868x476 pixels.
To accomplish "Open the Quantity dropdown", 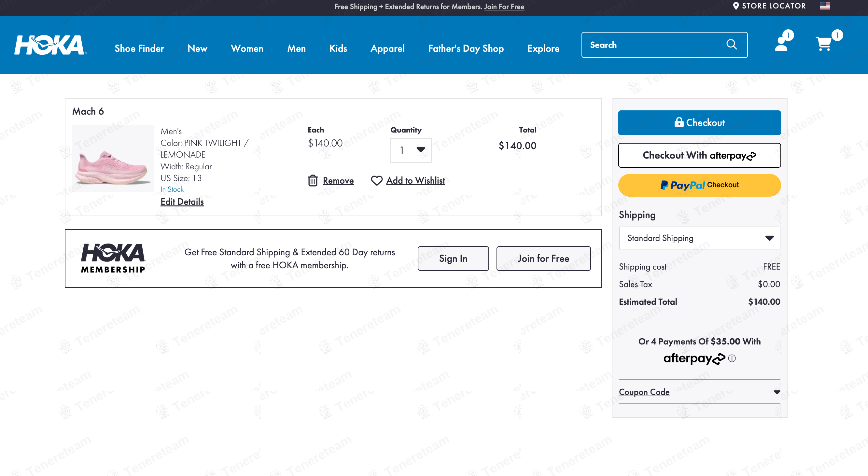I will tap(411, 150).
